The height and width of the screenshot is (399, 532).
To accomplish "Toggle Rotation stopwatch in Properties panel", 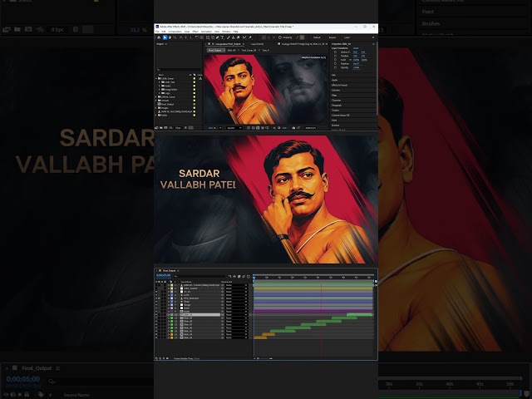I will tap(335, 64).
